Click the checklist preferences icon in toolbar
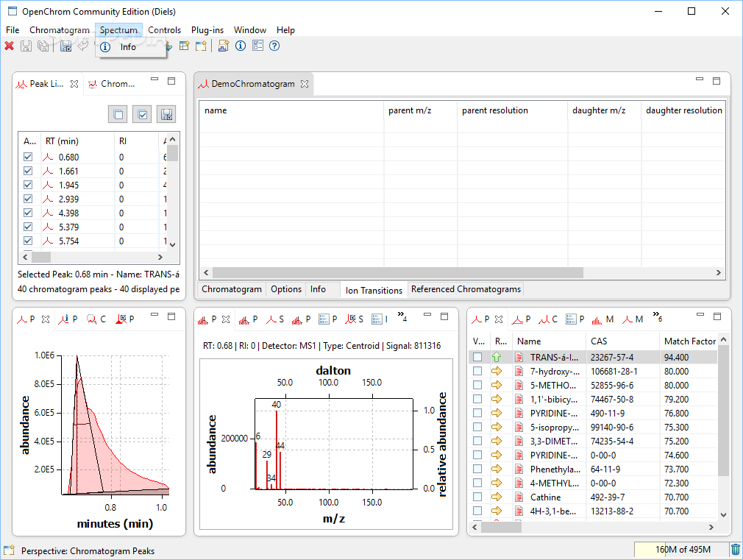This screenshot has height=560, width=743. click(257, 46)
